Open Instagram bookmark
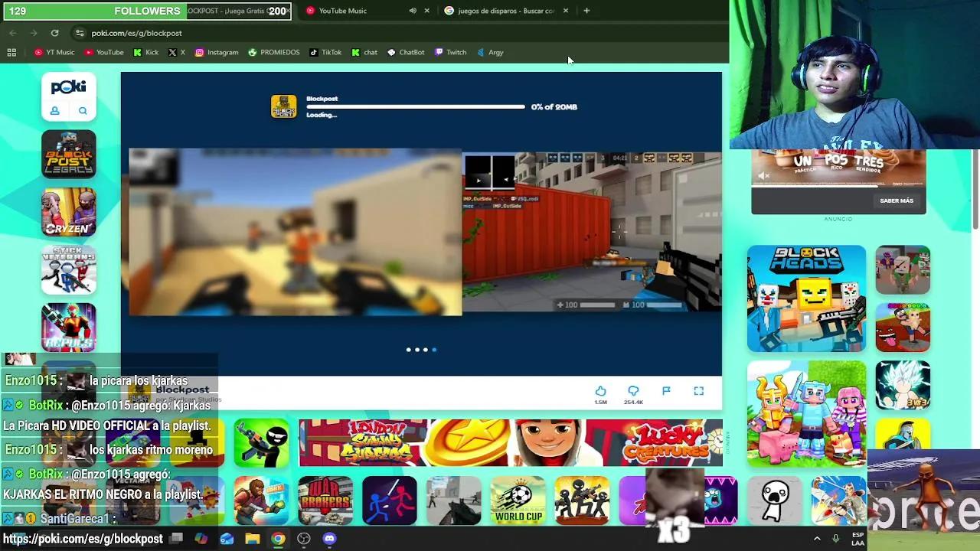This screenshot has width=980, height=551. tap(217, 52)
